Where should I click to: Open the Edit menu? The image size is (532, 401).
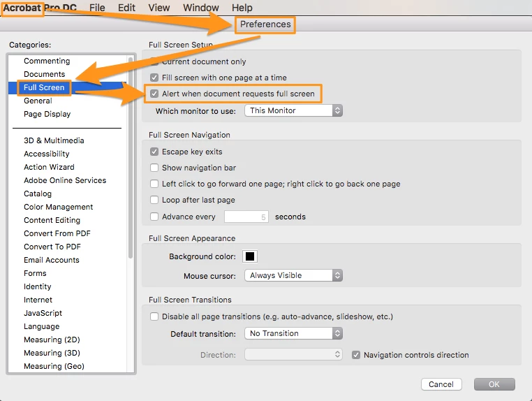pos(126,8)
